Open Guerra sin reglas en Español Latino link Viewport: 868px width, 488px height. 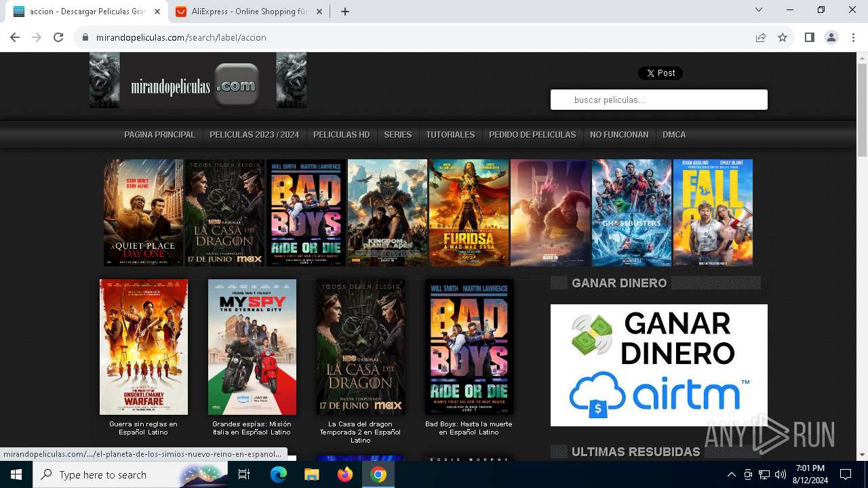[x=144, y=428]
